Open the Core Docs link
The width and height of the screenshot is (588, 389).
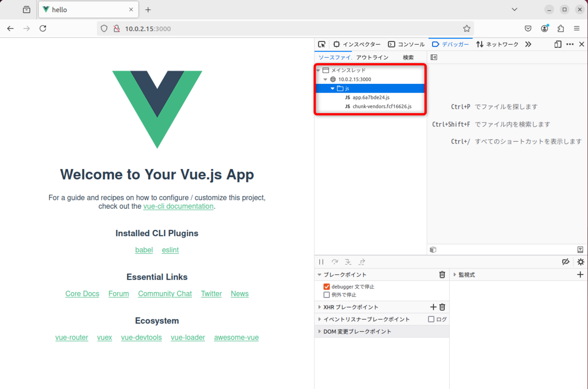point(82,293)
